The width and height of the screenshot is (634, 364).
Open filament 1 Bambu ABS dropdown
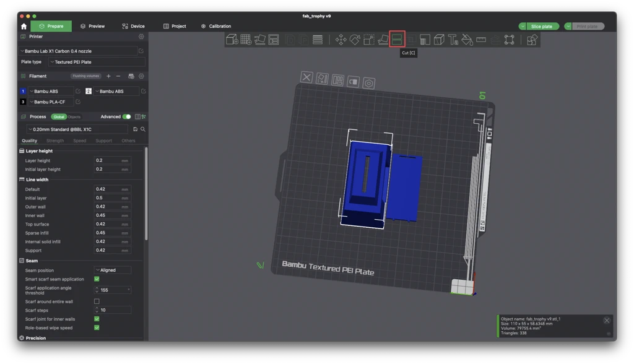(x=51, y=92)
